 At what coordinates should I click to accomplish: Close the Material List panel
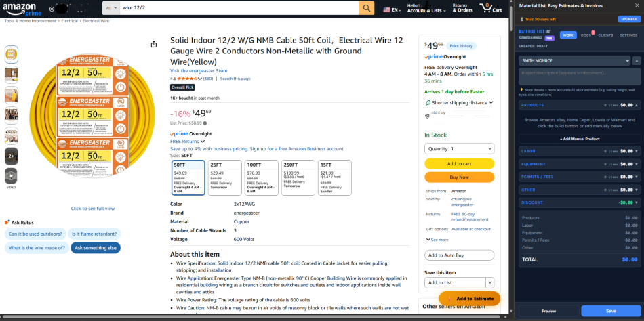click(x=637, y=6)
